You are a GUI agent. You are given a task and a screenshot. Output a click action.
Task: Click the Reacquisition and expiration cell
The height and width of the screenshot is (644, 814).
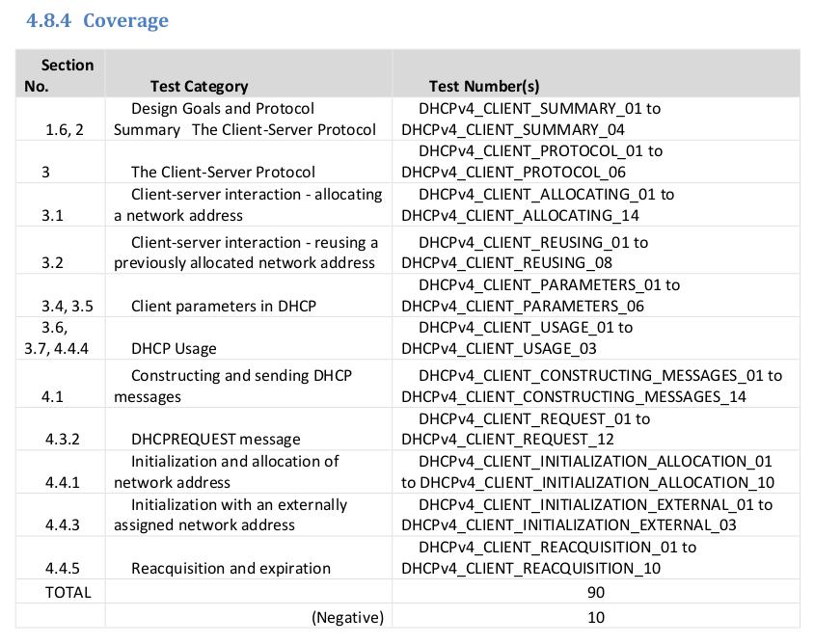click(231, 568)
